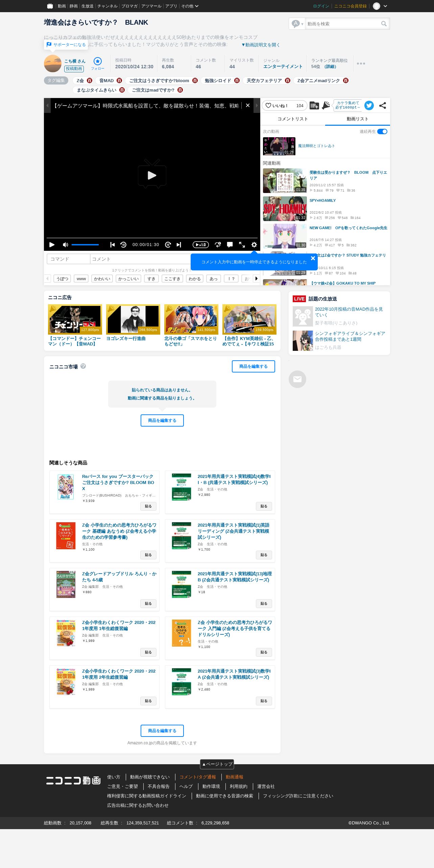The image size is (434, 868).
Task: Follow the uploader with the star icon
Action: pyautogui.click(x=98, y=61)
